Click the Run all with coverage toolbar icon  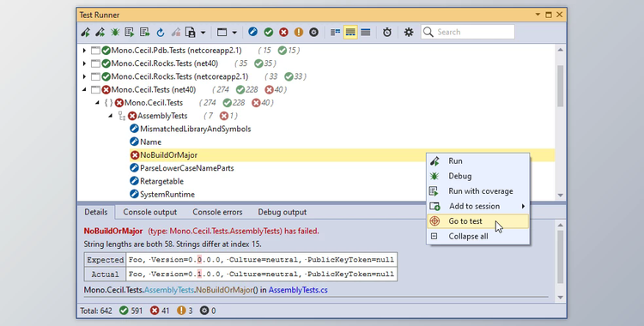pyautogui.click(x=144, y=32)
